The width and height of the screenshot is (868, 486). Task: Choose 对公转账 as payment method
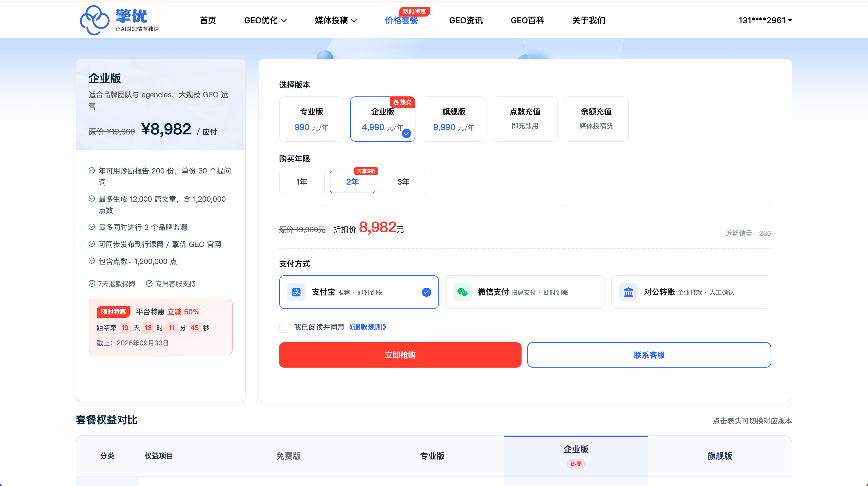coord(691,292)
